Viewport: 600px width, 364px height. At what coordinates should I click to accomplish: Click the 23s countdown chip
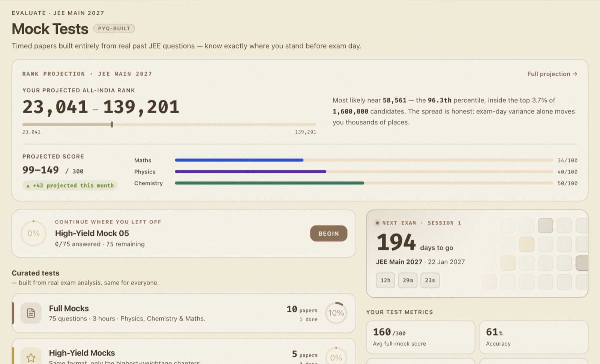tap(430, 280)
